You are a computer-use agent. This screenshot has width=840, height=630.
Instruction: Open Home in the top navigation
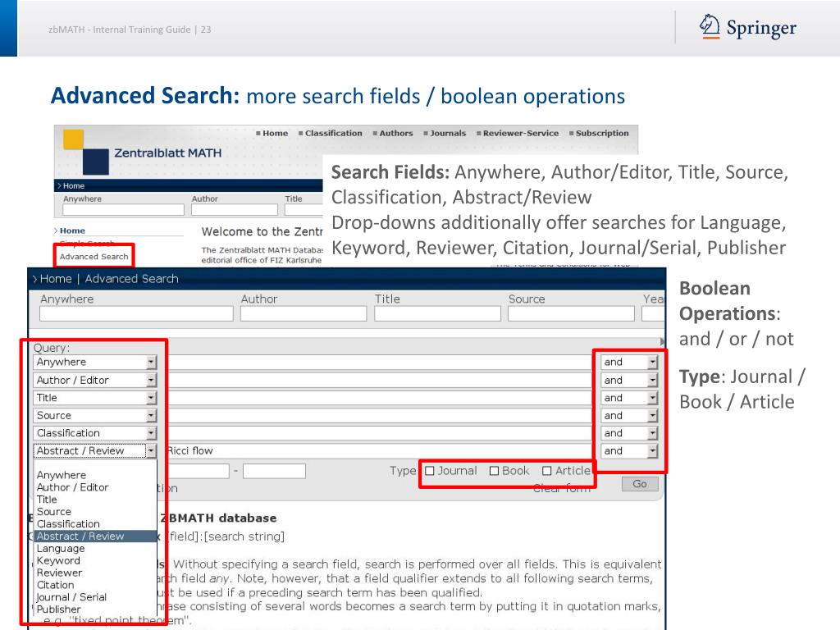(275, 134)
